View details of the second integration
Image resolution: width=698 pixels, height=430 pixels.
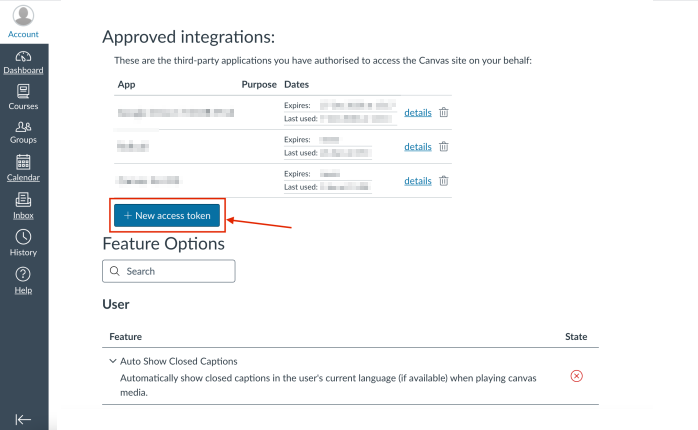click(x=418, y=147)
